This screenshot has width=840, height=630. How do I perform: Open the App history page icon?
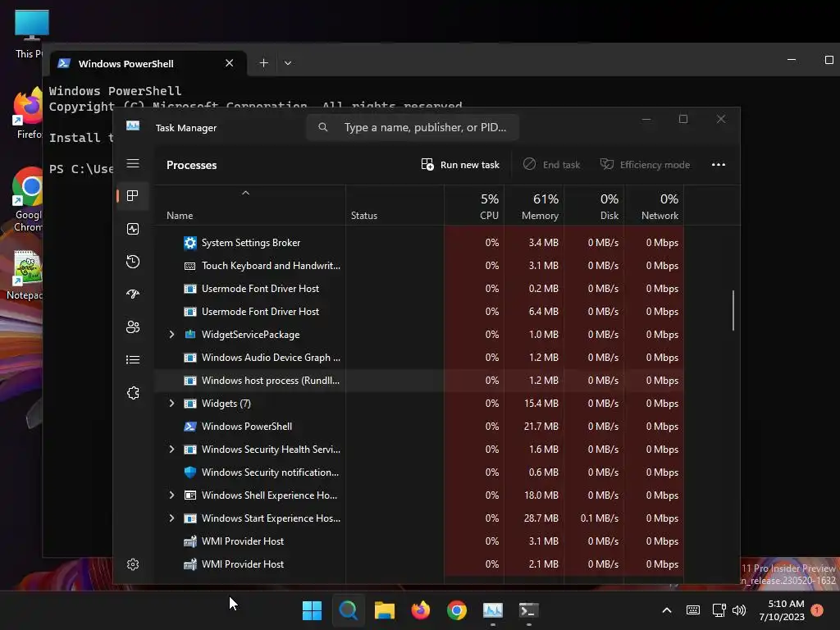(x=133, y=262)
